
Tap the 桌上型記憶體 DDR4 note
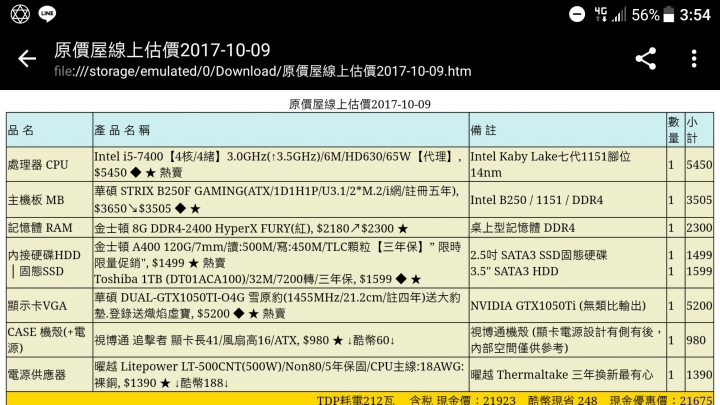[x=523, y=228]
